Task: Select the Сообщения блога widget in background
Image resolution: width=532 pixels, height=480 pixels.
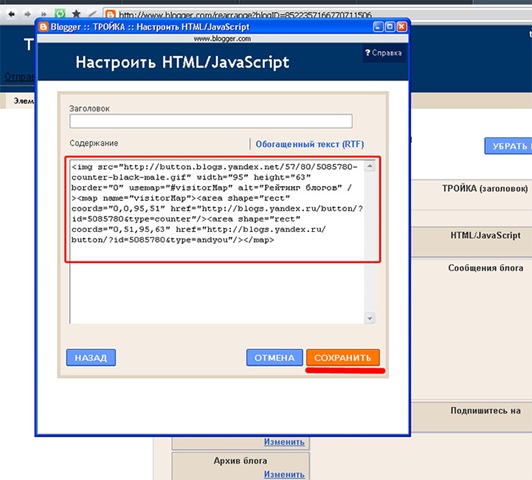Action: [x=472, y=328]
